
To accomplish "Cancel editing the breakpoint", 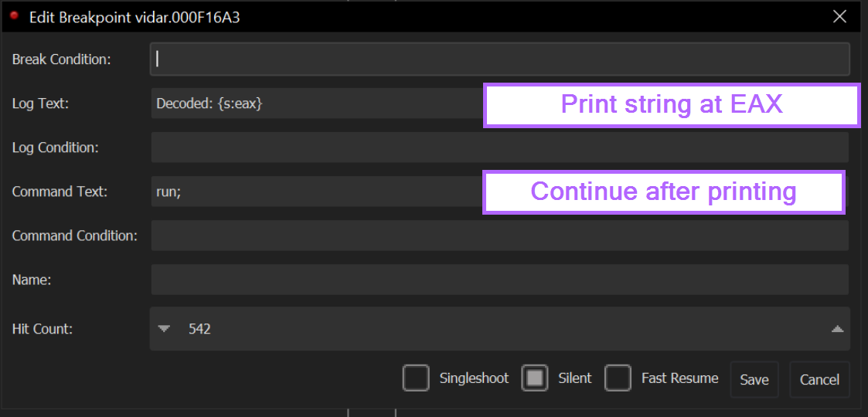I will (819, 379).
